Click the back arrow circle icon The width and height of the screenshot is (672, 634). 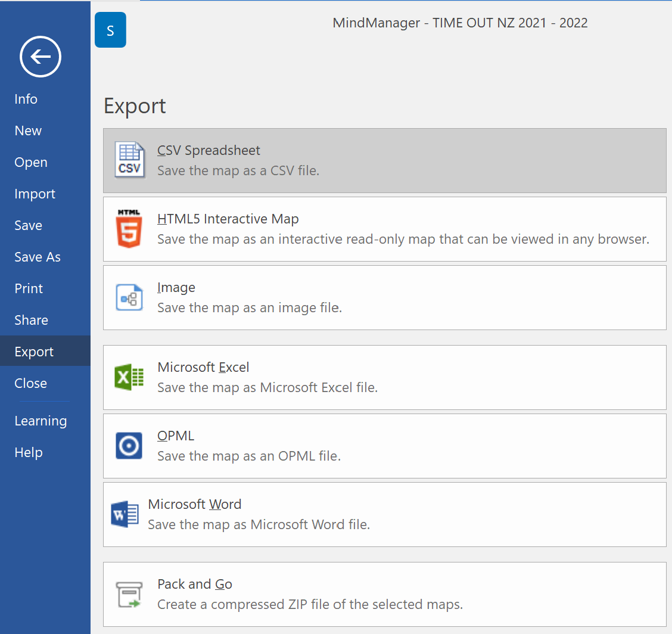[40, 57]
